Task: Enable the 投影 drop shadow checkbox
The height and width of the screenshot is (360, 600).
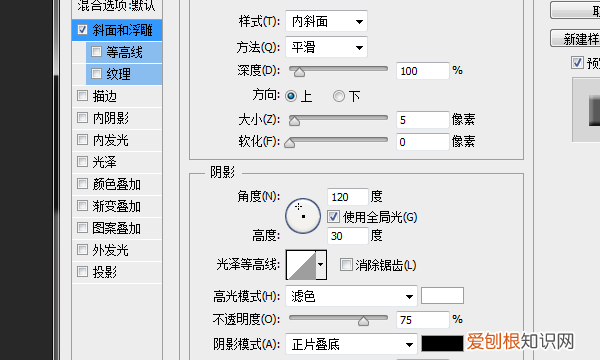Action: tap(82, 272)
